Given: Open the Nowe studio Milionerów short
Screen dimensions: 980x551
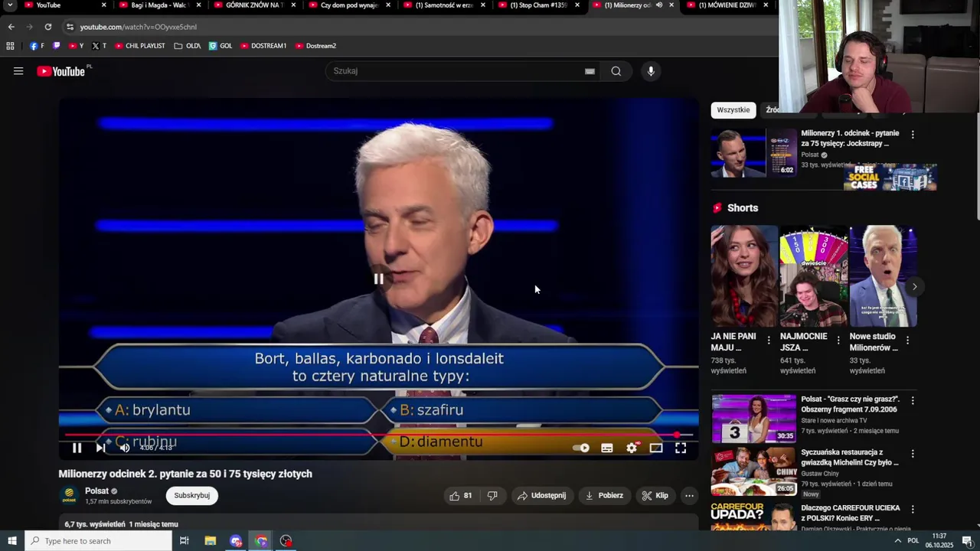Looking at the screenshot, I should [883, 276].
